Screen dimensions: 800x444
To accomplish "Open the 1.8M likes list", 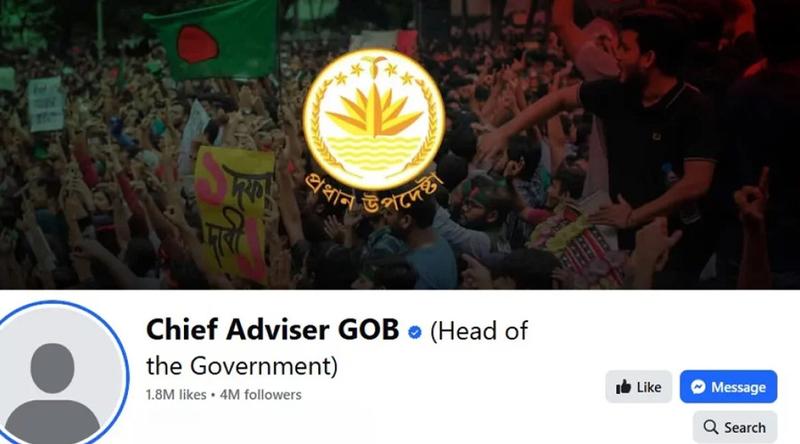I will 176,395.
